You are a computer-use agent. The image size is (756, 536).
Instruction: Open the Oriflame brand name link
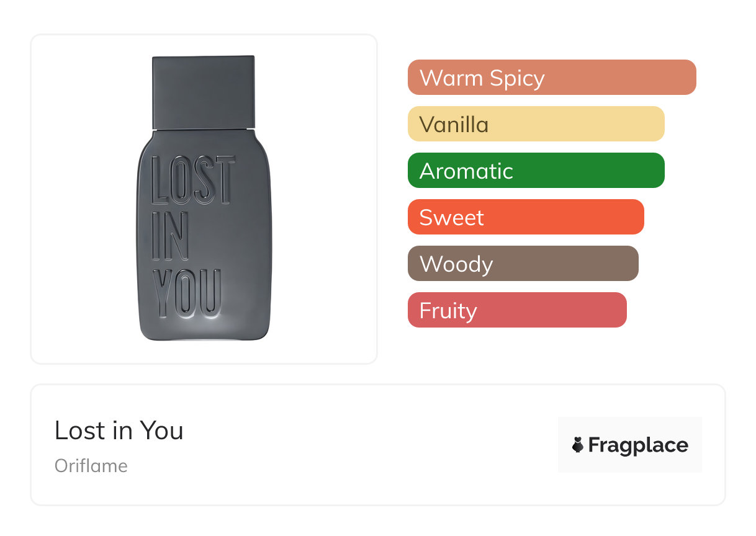pos(91,466)
